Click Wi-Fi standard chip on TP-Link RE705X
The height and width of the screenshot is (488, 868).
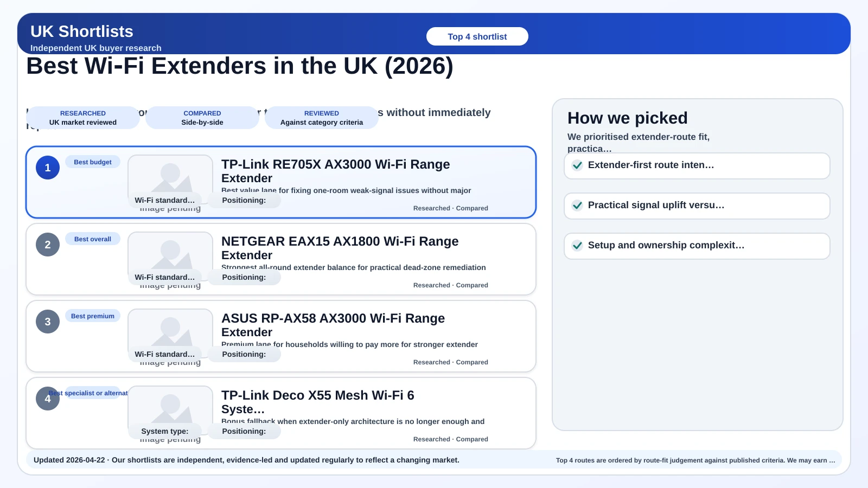pyautogui.click(x=165, y=200)
